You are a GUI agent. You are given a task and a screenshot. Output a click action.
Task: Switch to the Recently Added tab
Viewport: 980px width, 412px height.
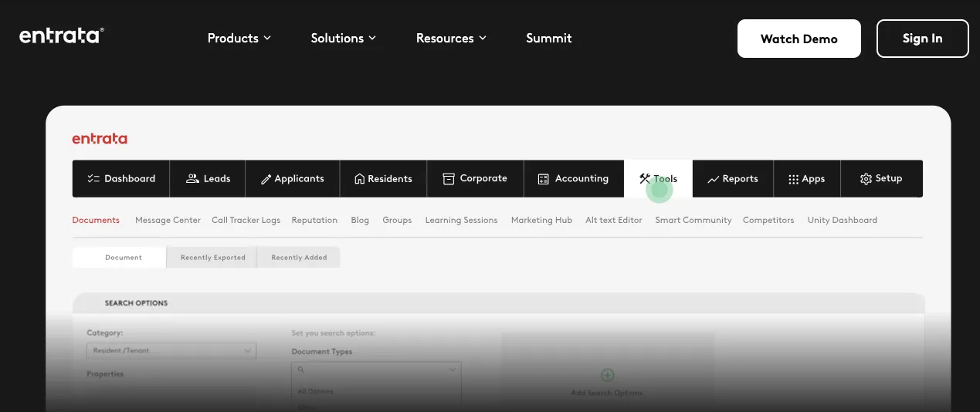coord(299,257)
